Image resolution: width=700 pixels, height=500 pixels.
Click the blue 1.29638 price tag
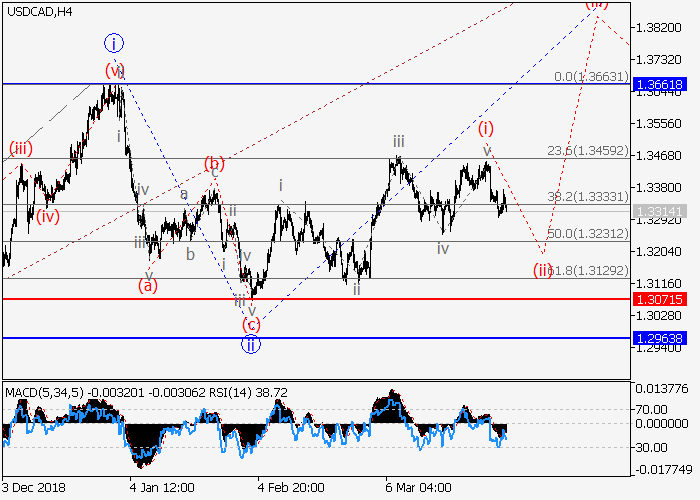tap(660, 339)
